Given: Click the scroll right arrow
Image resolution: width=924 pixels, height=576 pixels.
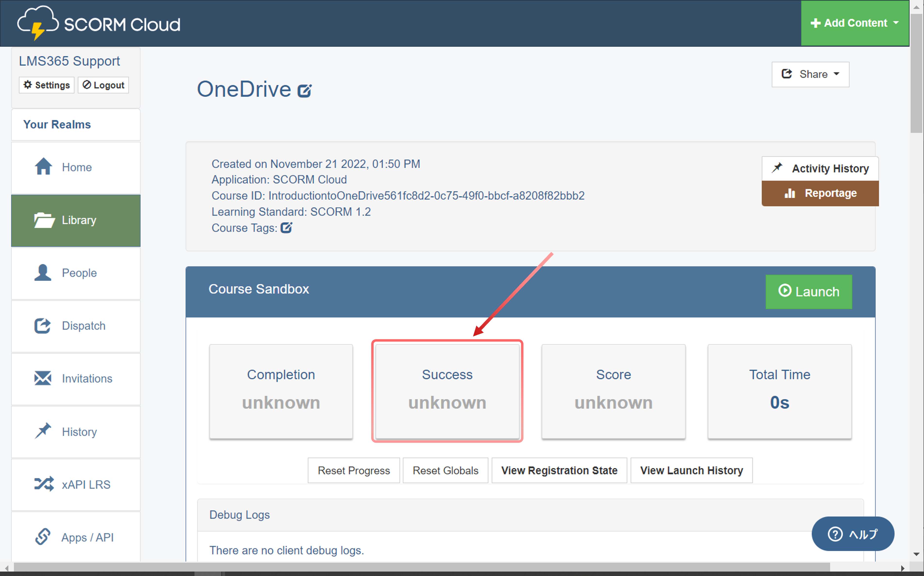Looking at the screenshot, I should click(902, 568).
